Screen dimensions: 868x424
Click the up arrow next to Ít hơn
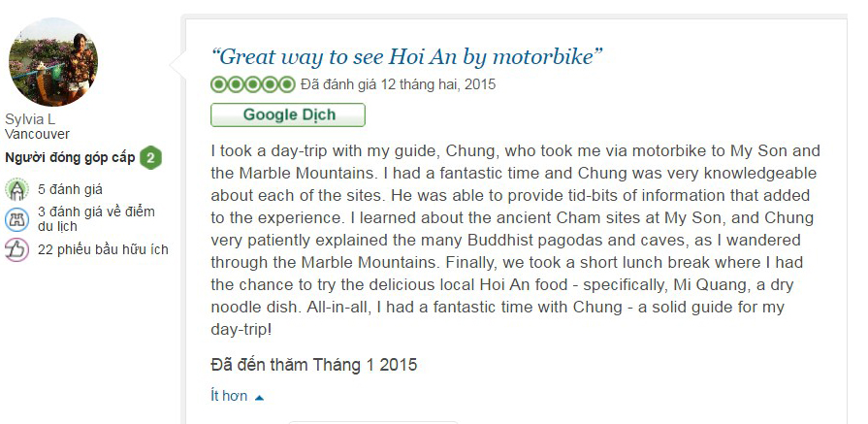click(x=259, y=398)
